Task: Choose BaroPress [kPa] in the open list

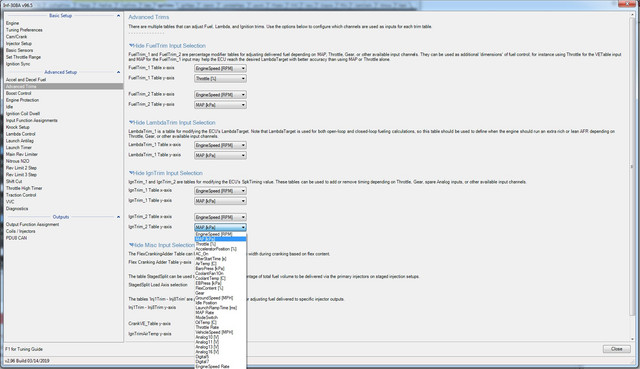Action: coord(220,269)
